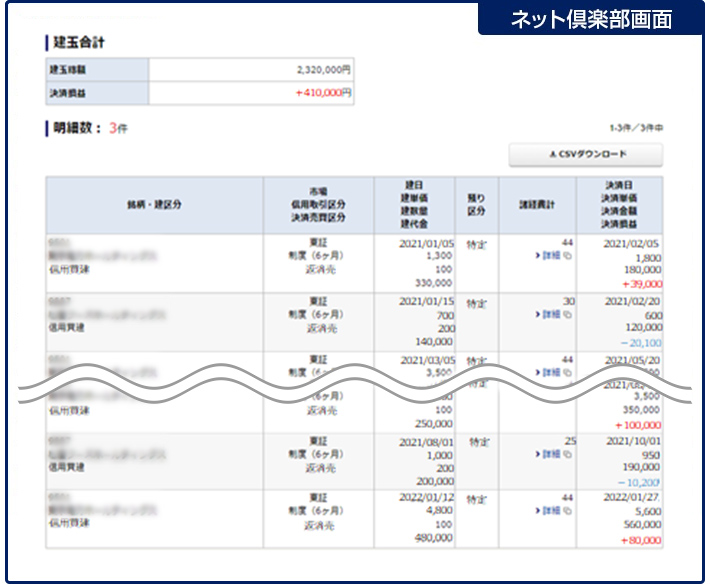Click the +410,000円 決済損益 total value
Image resolution: width=710 pixels, height=584 pixels.
point(322,93)
